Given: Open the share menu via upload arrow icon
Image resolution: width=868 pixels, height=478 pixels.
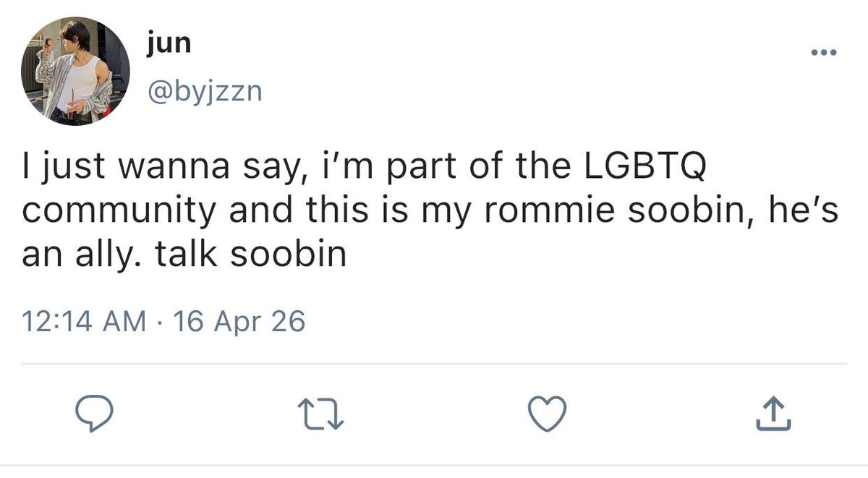Looking at the screenshot, I should [x=772, y=414].
